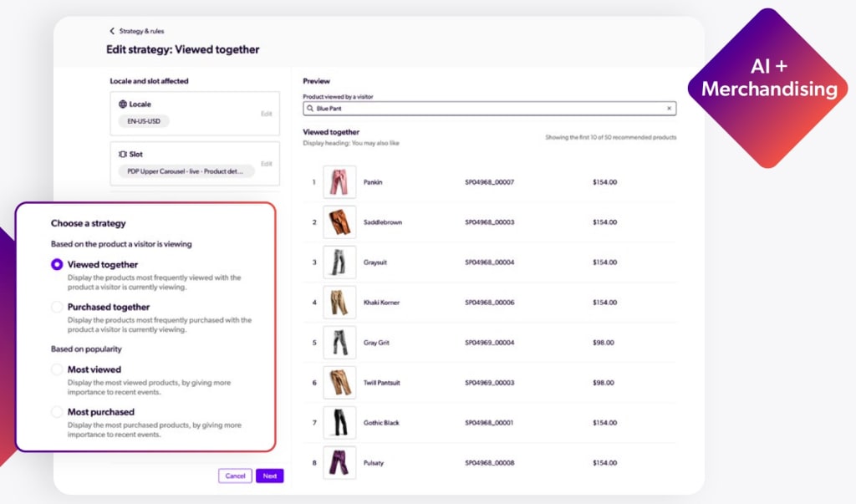This screenshot has height=504, width=856.
Task: Click the EN-US-USD locale chip
Action: tap(144, 121)
